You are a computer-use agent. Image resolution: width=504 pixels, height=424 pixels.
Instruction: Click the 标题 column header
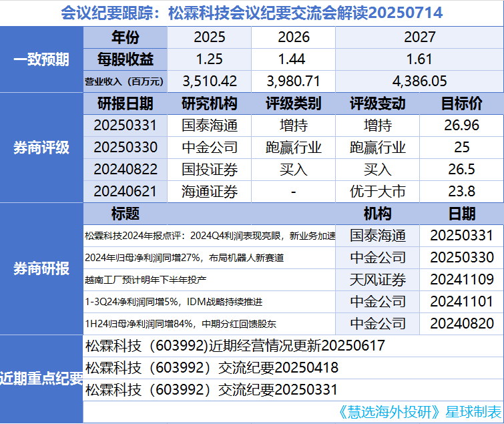coord(125,214)
